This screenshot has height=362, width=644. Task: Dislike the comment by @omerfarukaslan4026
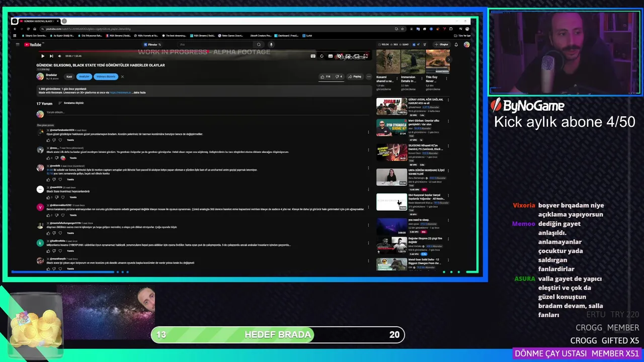tap(54, 140)
